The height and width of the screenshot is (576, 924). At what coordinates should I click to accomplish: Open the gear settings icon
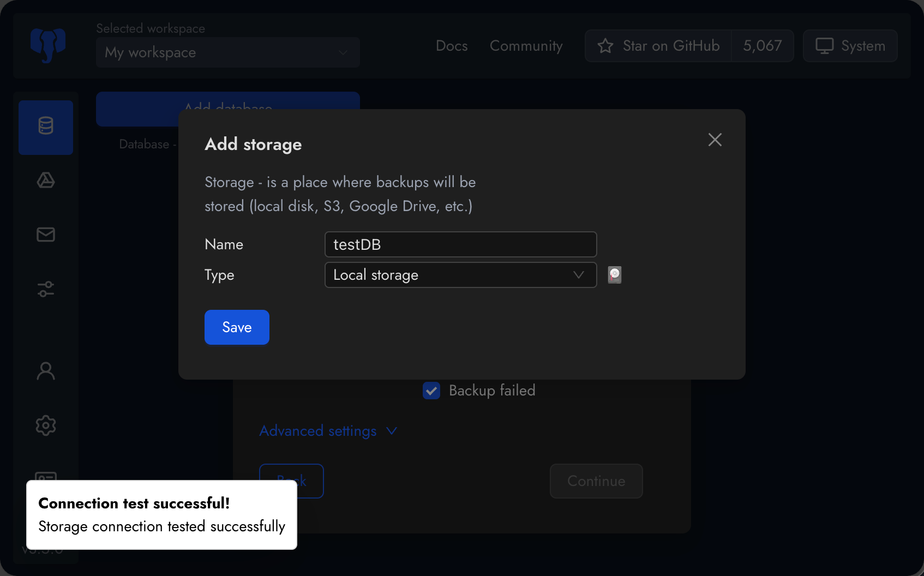pos(46,425)
